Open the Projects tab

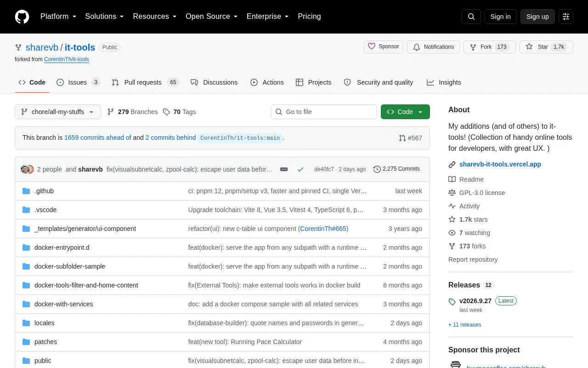(313, 82)
